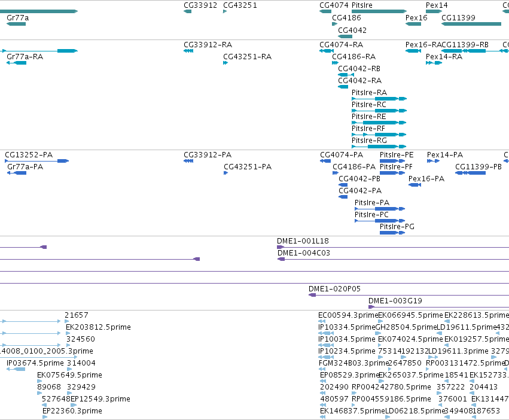
Task: Open the CG43251-RA transcript
Action: point(225,63)
